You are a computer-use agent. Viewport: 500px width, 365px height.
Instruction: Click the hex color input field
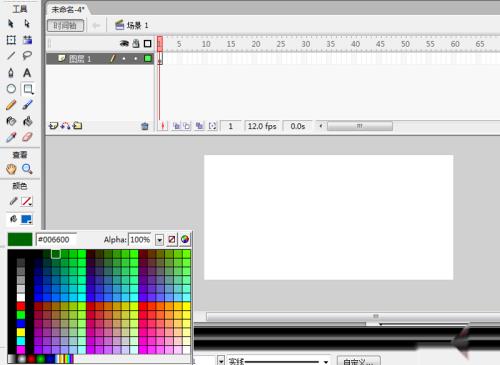[56, 239]
